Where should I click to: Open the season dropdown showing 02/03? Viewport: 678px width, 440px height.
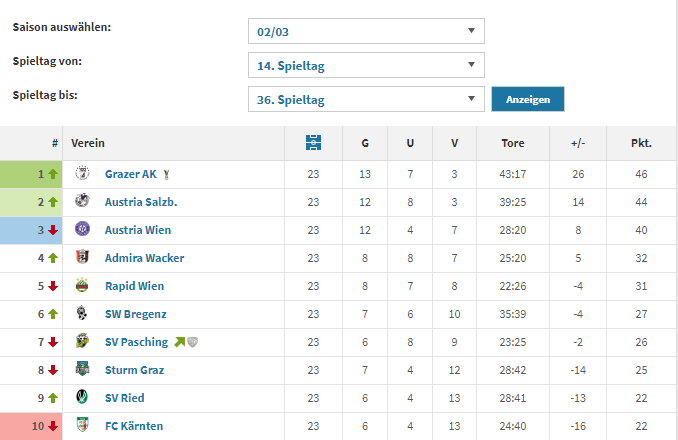[366, 31]
